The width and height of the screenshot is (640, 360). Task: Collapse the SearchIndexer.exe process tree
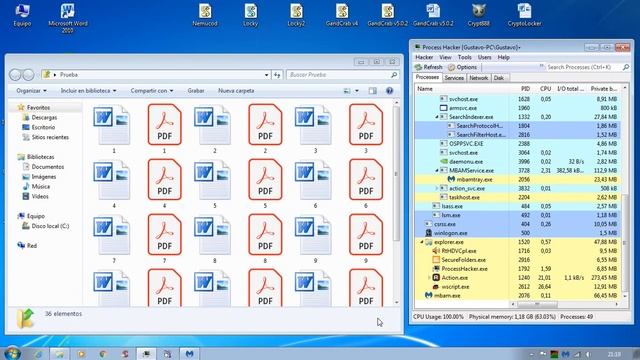click(437, 117)
